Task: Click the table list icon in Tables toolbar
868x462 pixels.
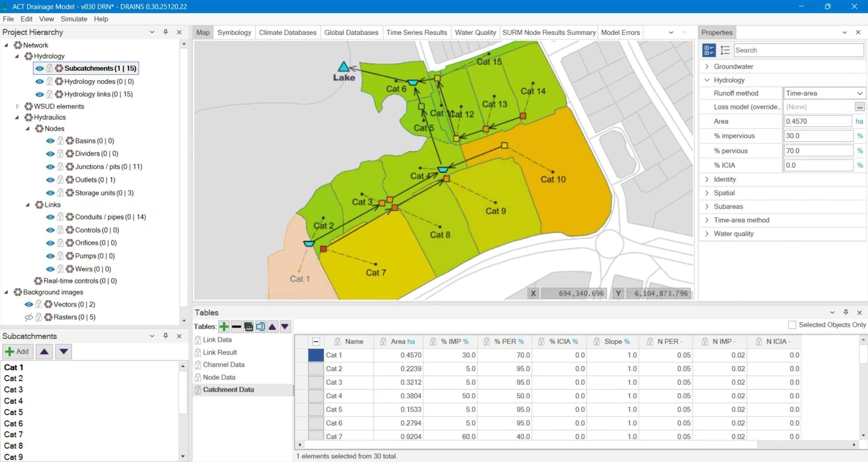Action: pyautogui.click(x=249, y=327)
